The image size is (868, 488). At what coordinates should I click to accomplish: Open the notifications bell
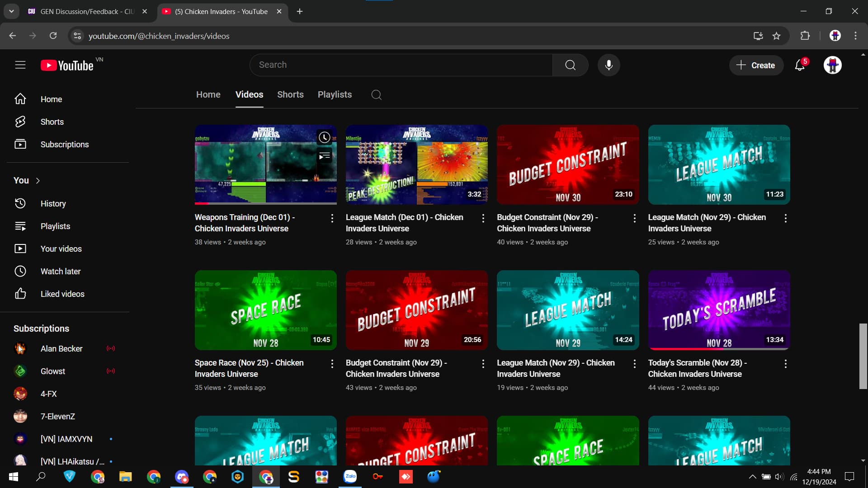799,66
